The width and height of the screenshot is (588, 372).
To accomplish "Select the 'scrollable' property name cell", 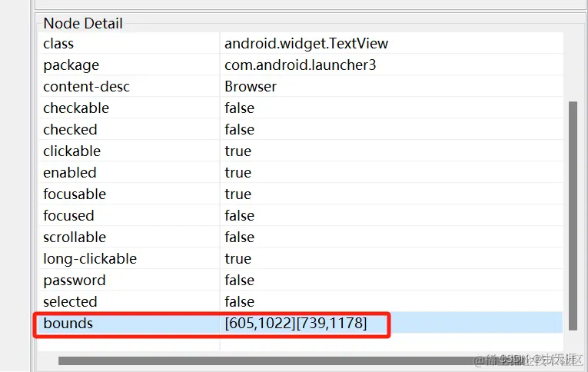I will [129, 237].
